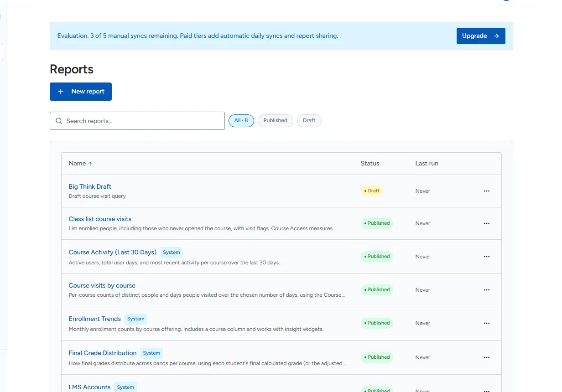Click Published badge for Final Grade Distribution

click(x=377, y=357)
